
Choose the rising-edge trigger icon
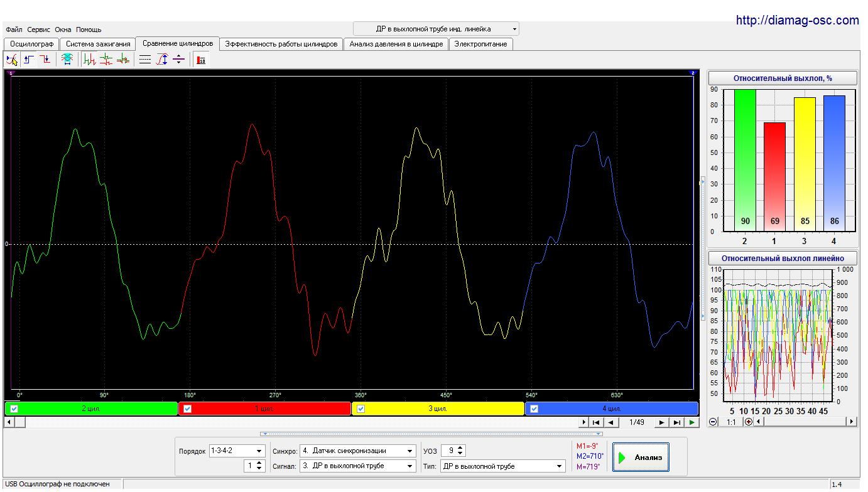pyautogui.click(x=29, y=60)
